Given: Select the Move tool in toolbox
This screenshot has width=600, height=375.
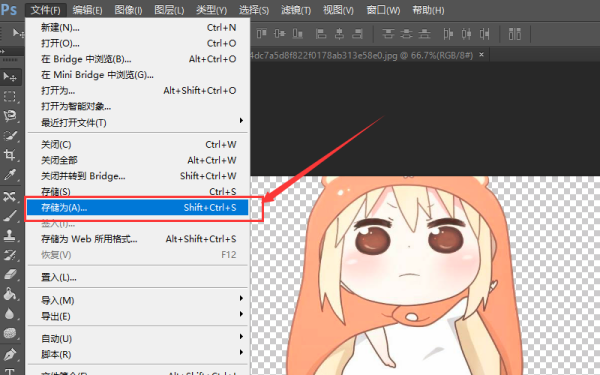Looking at the screenshot, I should (x=10, y=78).
